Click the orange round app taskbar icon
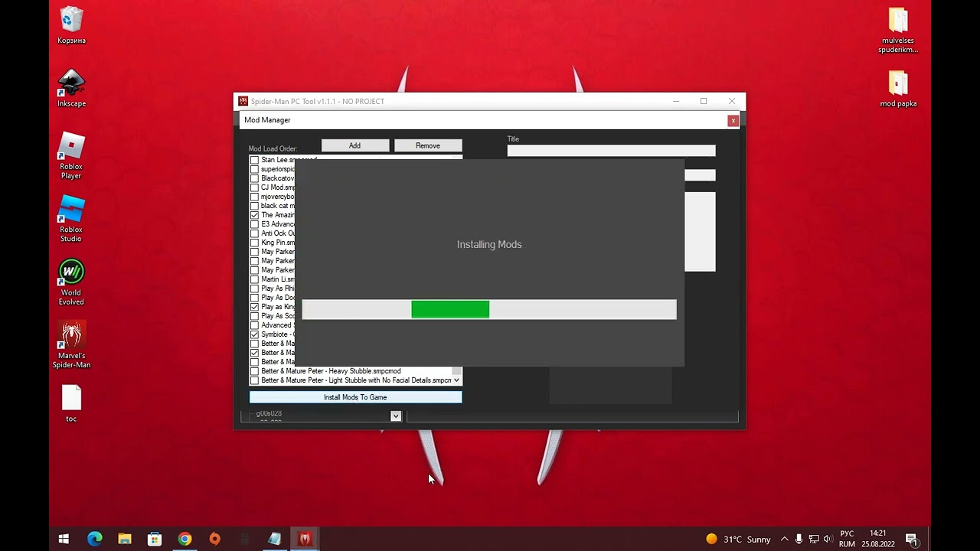This screenshot has height=551, width=980. coord(214,539)
